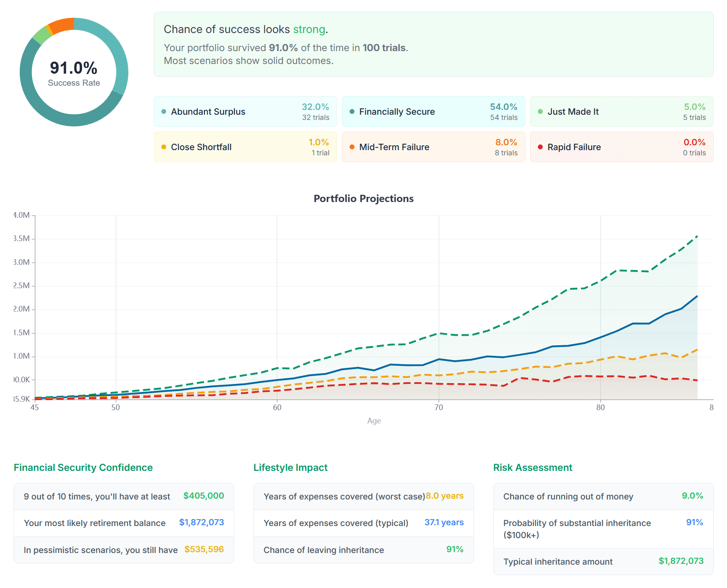Select the light green donut chart segment

(41, 36)
